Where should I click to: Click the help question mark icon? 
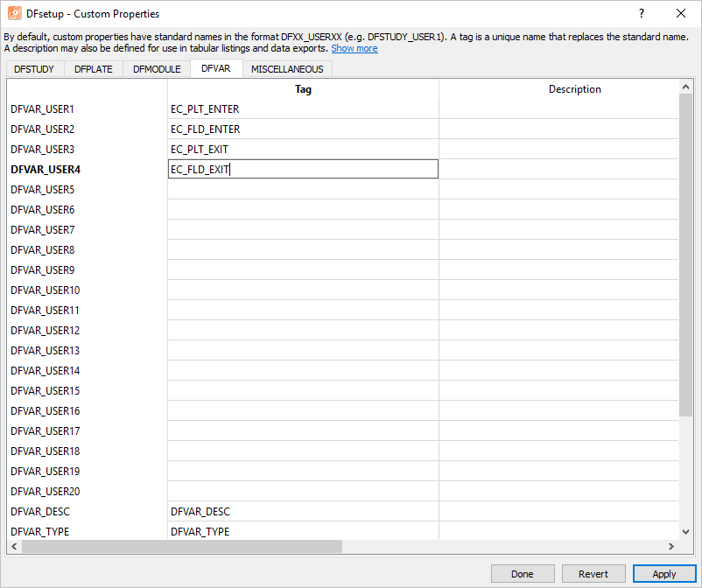pyautogui.click(x=642, y=13)
